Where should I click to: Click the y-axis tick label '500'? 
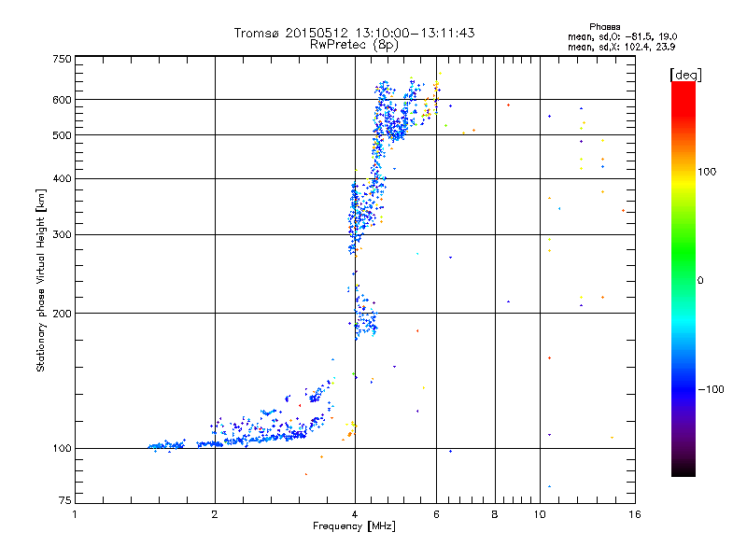(x=62, y=135)
